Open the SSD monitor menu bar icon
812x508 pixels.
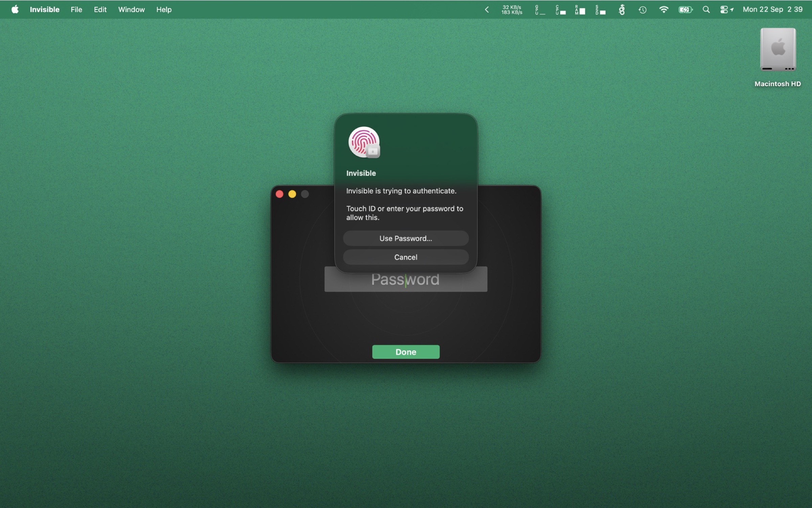(601, 10)
